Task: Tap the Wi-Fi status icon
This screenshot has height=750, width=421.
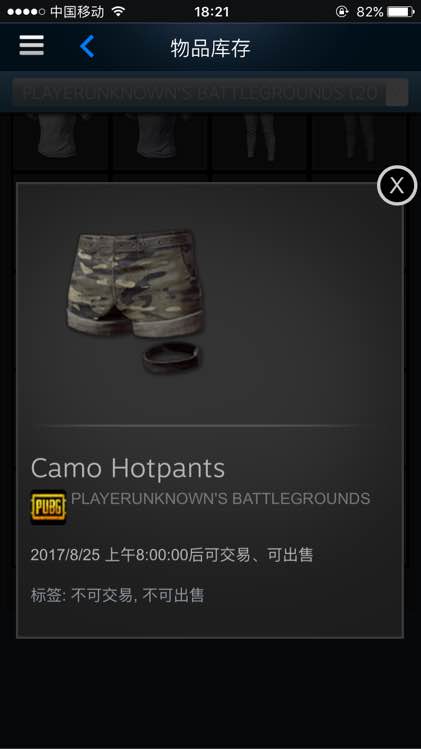Action: (118, 11)
